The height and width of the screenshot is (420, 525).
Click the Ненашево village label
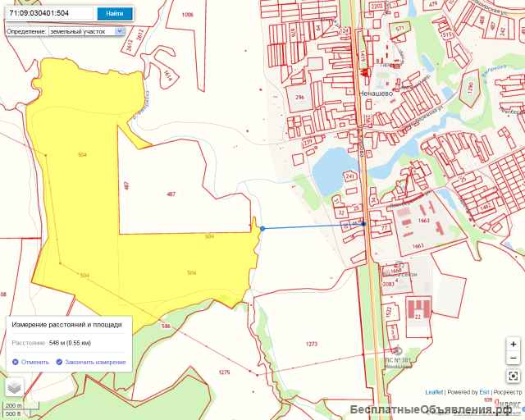376,94
